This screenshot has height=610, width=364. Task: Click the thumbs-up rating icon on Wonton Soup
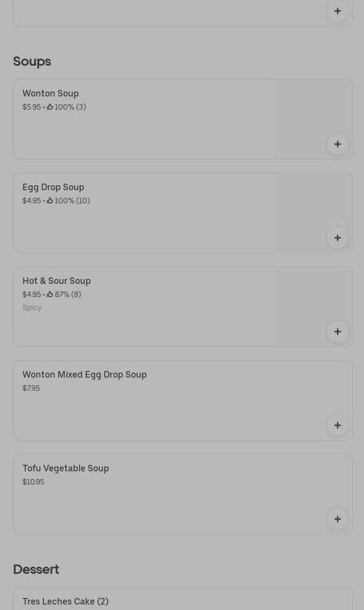coord(50,107)
